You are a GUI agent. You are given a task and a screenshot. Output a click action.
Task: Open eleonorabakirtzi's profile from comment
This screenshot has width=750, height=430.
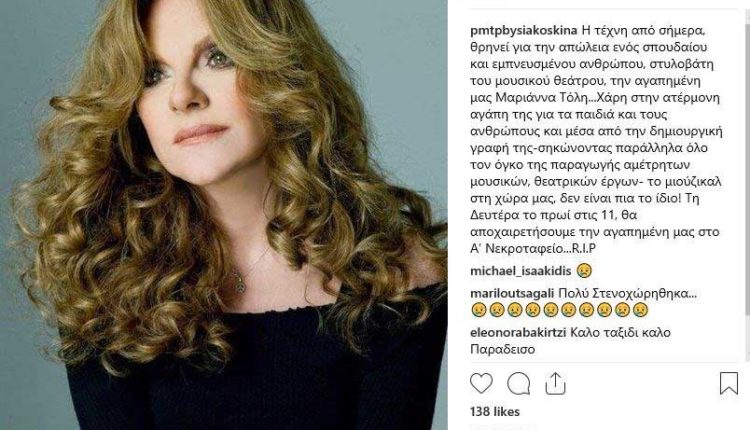coord(518,332)
